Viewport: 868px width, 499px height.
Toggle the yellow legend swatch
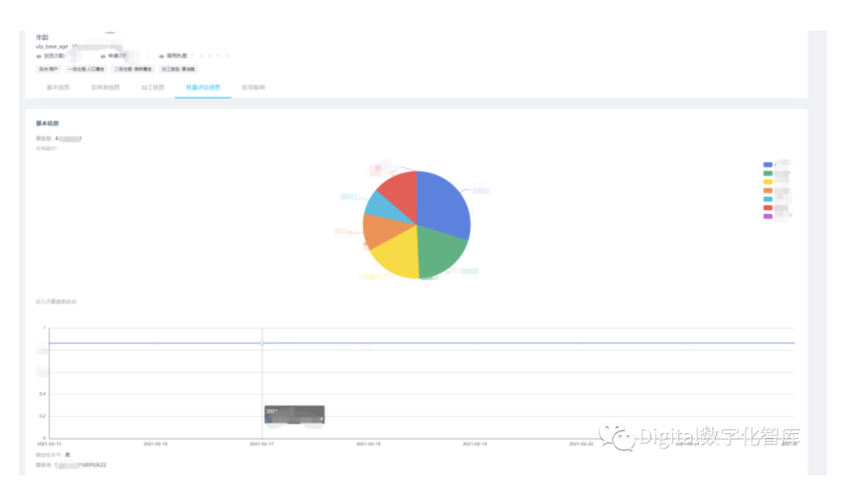[x=768, y=182]
